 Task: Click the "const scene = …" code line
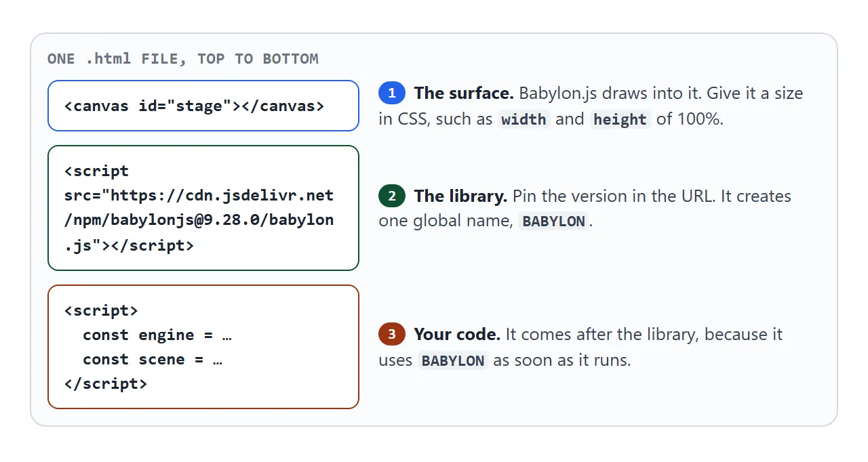(x=153, y=360)
